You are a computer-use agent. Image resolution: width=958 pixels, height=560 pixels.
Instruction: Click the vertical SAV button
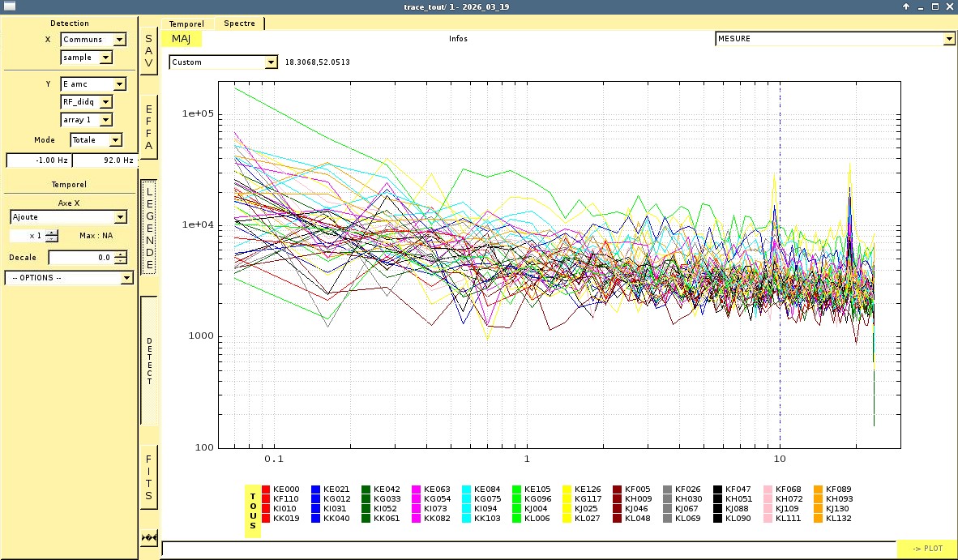[x=149, y=50]
